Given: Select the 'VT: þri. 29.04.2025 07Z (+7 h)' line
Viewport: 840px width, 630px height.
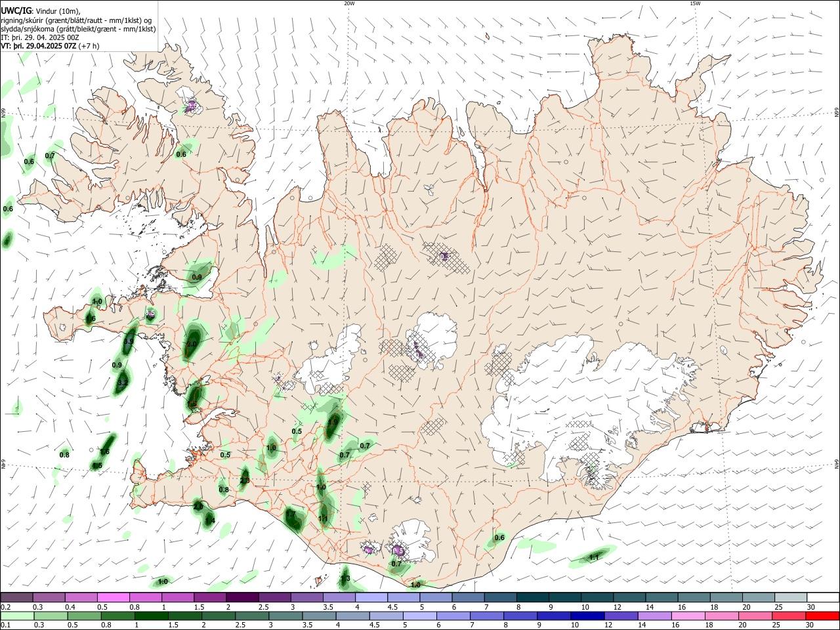Looking at the screenshot, I should tap(51, 46).
